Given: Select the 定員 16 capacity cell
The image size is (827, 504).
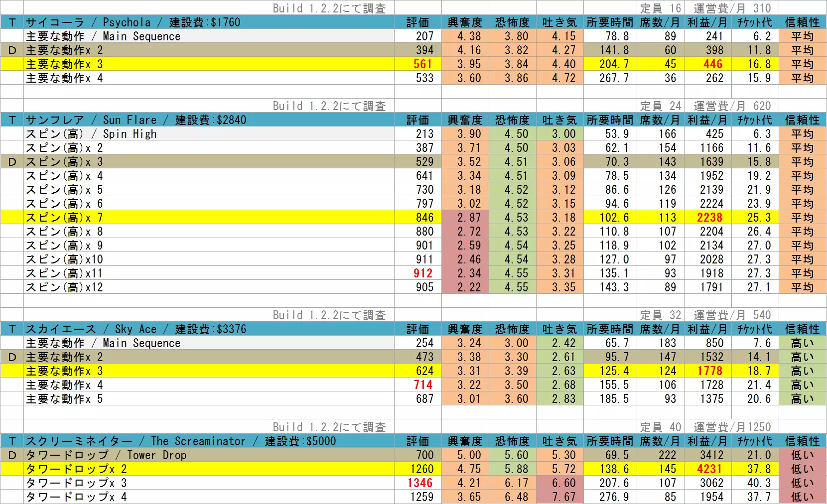Looking at the screenshot, I should coord(660,8).
